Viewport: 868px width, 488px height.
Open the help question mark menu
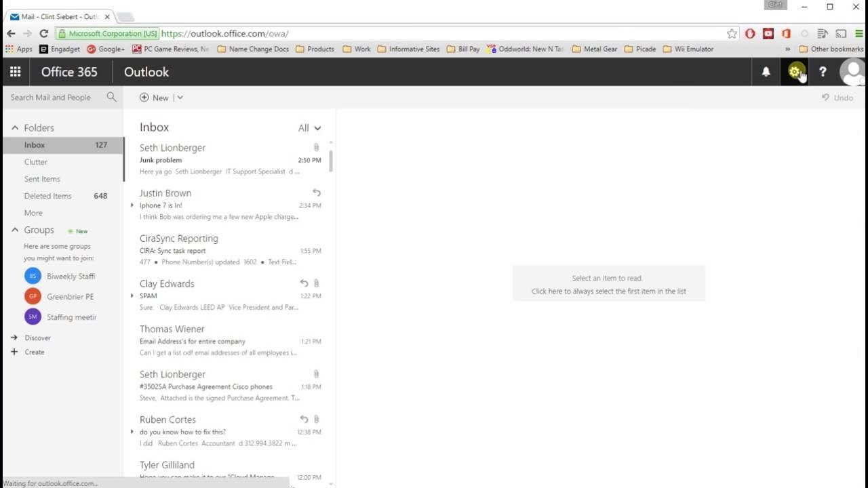823,72
